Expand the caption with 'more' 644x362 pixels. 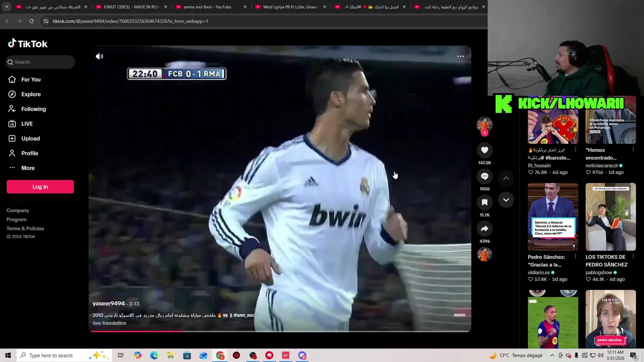(459, 315)
